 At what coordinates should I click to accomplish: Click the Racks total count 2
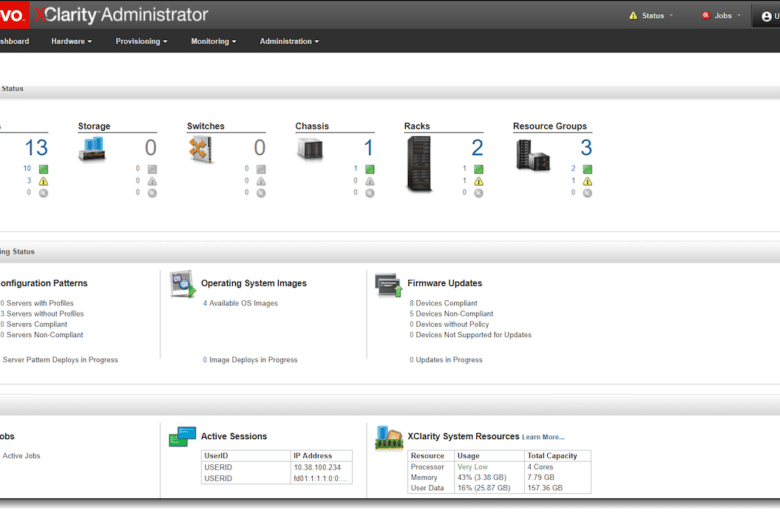(x=477, y=148)
